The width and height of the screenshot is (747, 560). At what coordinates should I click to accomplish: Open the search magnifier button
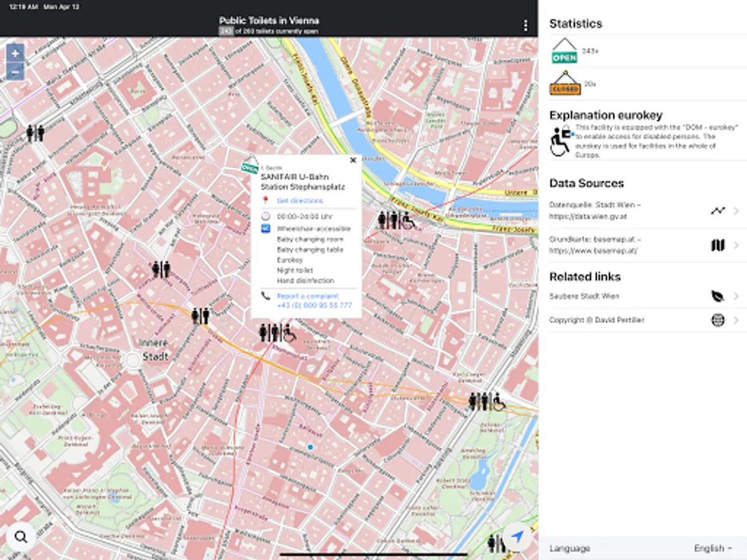tap(21, 537)
